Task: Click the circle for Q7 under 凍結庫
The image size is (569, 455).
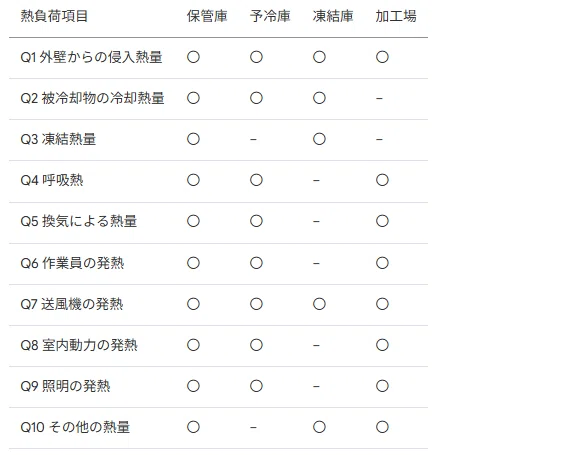Action: click(319, 304)
